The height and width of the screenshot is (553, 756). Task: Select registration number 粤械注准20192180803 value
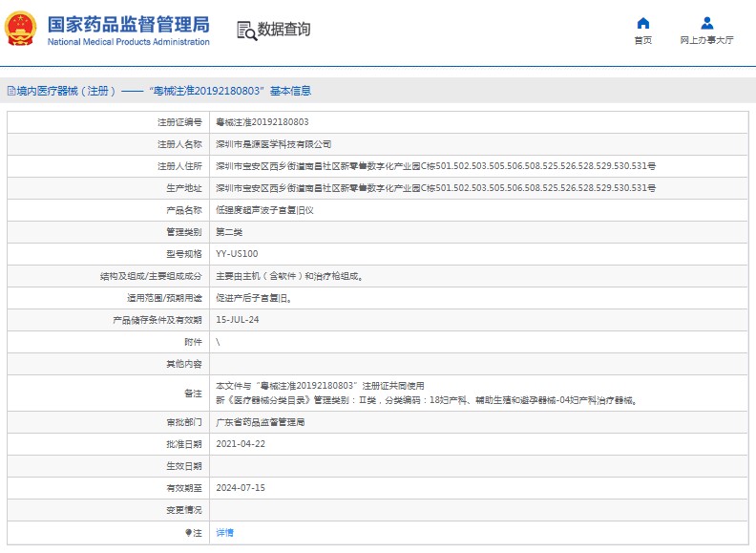point(262,122)
